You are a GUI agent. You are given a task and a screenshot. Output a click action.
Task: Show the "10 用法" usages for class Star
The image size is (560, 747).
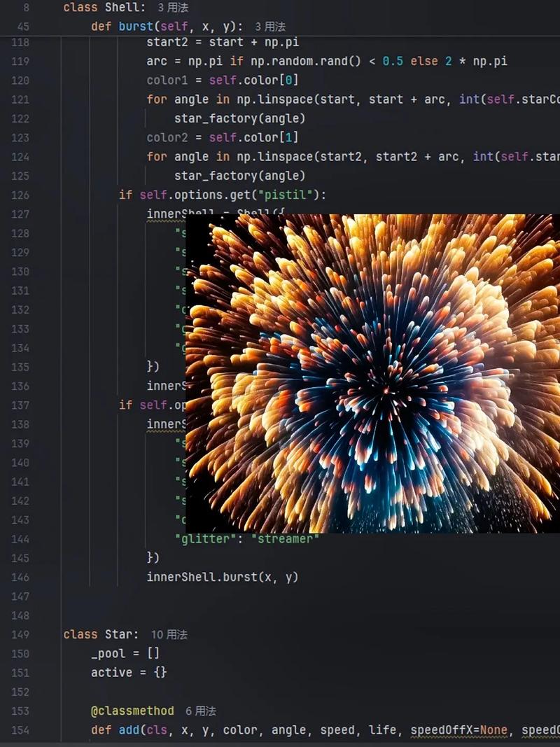pos(169,634)
